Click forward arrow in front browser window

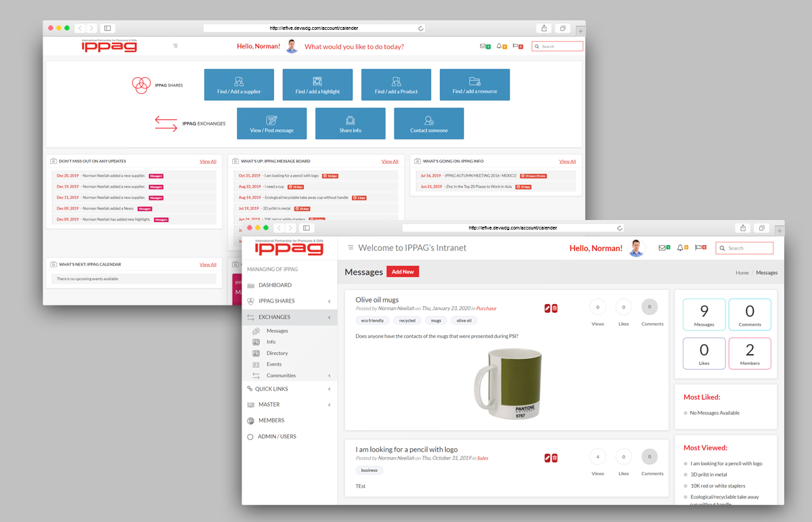pyautogui.click(x=290, y=228)
